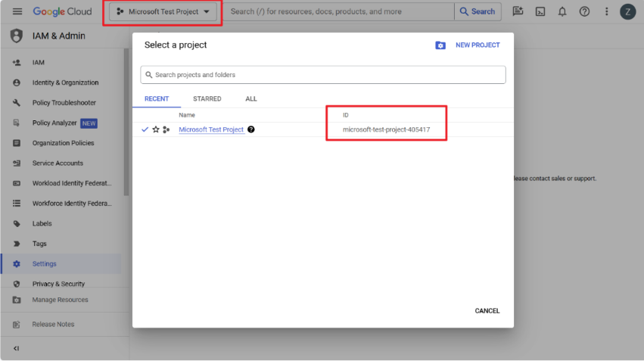Image resolution: width=644 pixels, height=361 pixels.
Task: Click the Manage Resources folder icon
Action: coord(17,300)
